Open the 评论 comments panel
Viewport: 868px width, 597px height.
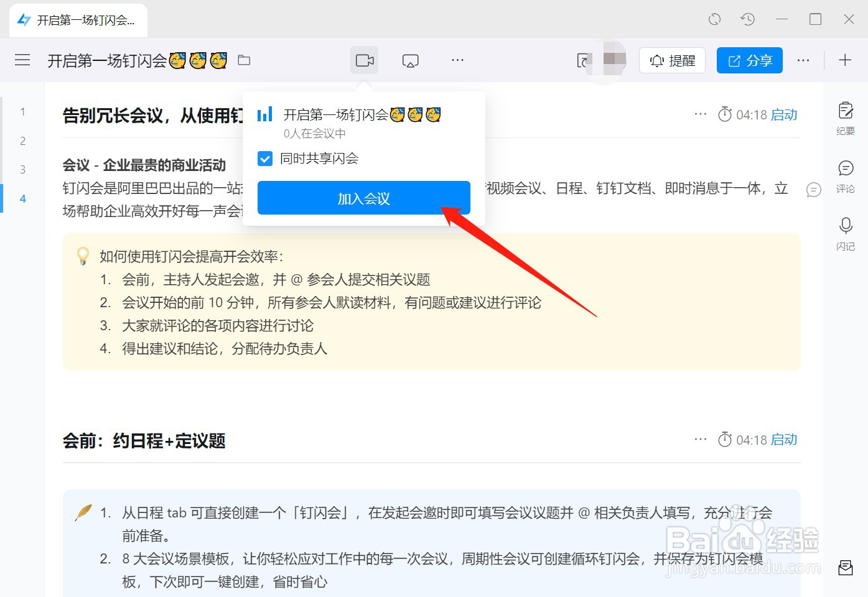point(846,177)
